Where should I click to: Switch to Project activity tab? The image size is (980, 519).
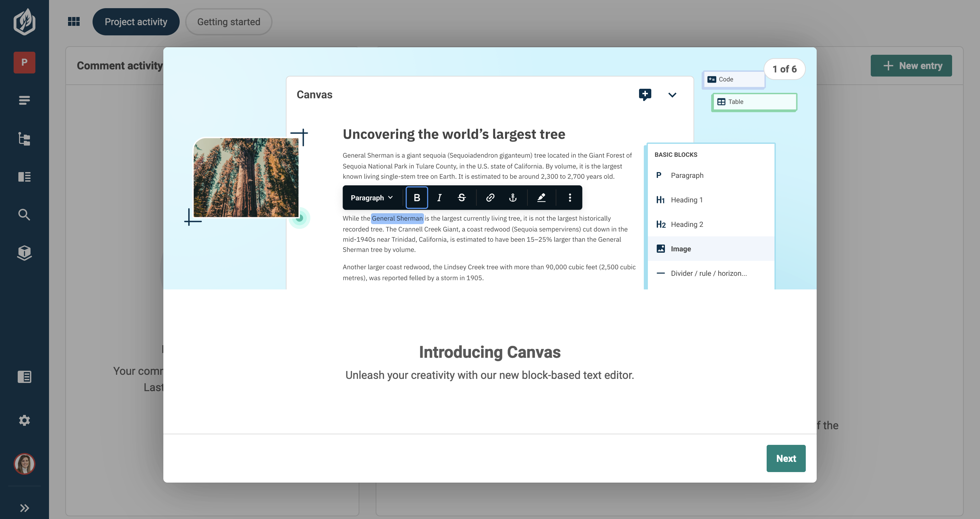coord(136,22)
